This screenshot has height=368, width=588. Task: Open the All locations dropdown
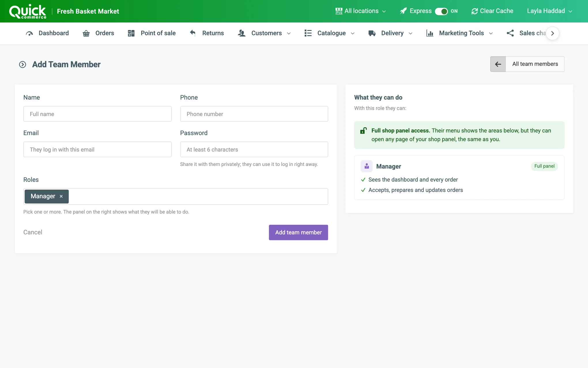[361, 11]
